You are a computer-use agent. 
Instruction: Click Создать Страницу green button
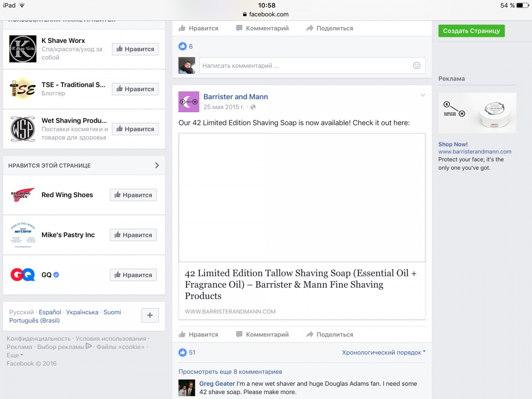tap(471, 31)
